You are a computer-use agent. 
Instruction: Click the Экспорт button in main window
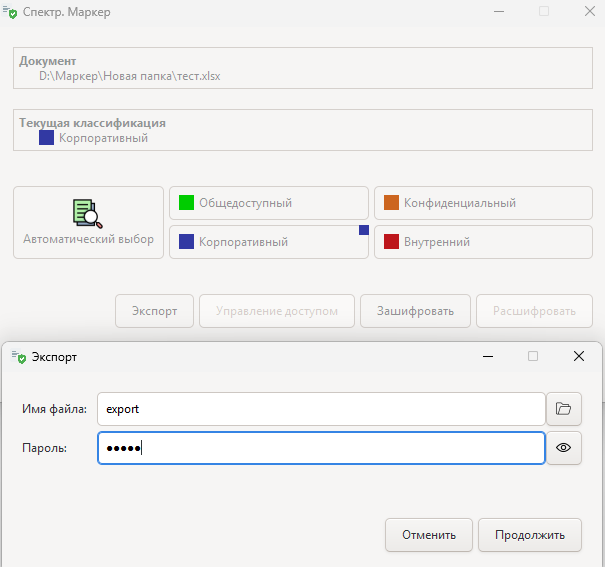[155, 311]
